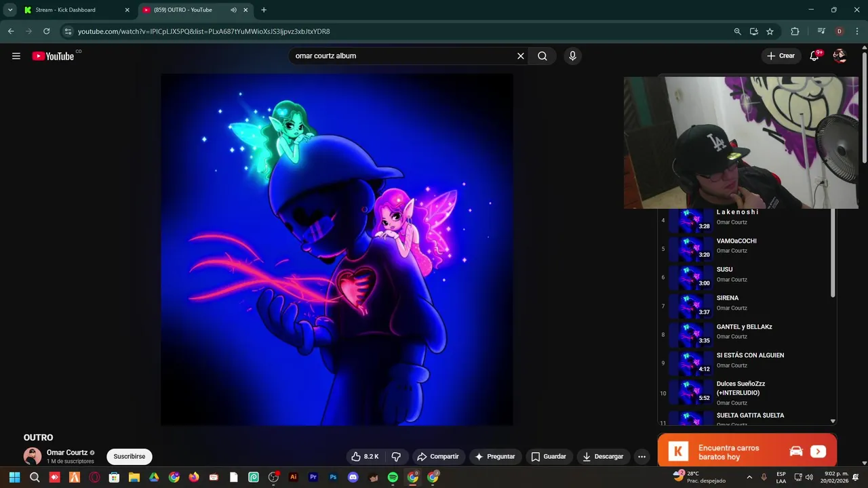This screenshot has width=868, height=488.
Task: Dislike the OUTRO video
Action: point(397,457)
